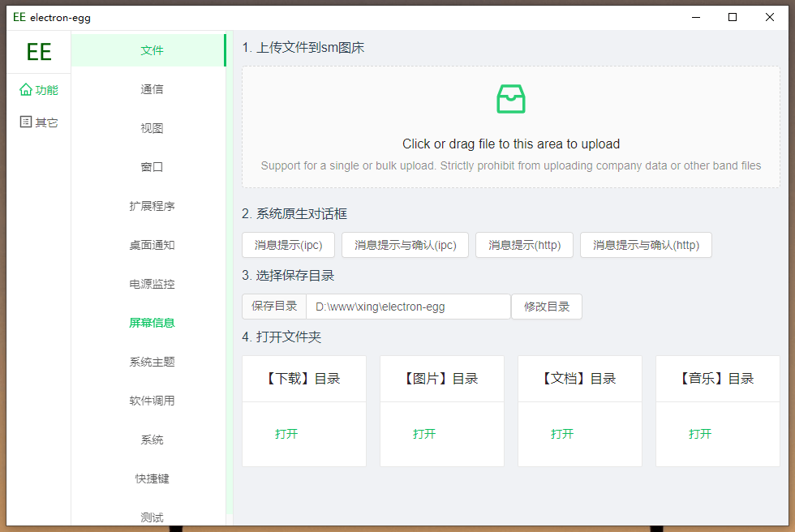Click the 消息提示(ipc) button
Screen dimensions: 795x532
(288, 245)
